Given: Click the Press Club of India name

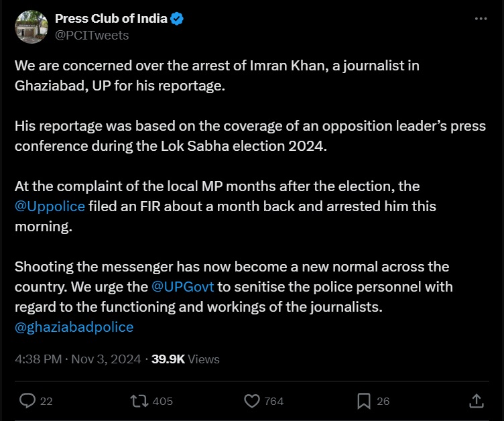Looking at the screenshot, I should coord(111,19).
